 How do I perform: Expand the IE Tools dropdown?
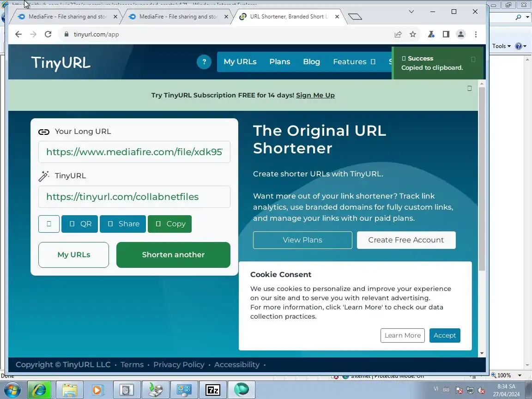[x=502, y=46]
